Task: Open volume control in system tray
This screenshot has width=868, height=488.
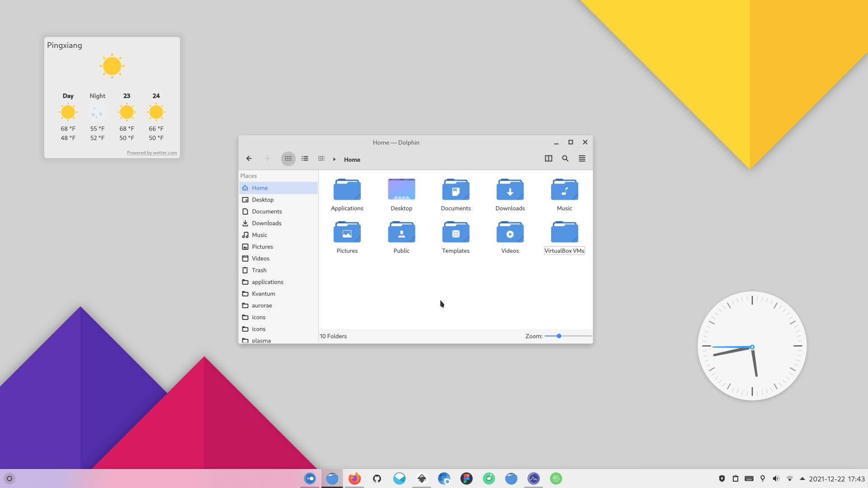Action: coord(776,479)
